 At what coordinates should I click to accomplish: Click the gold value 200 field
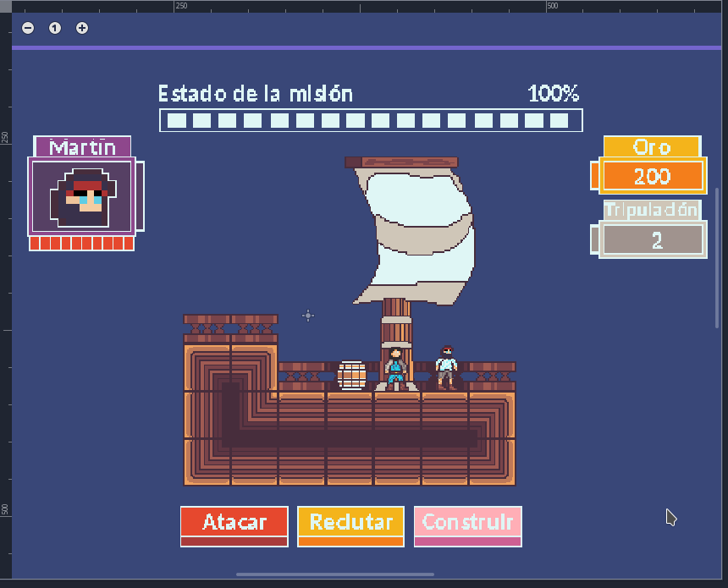653,176
